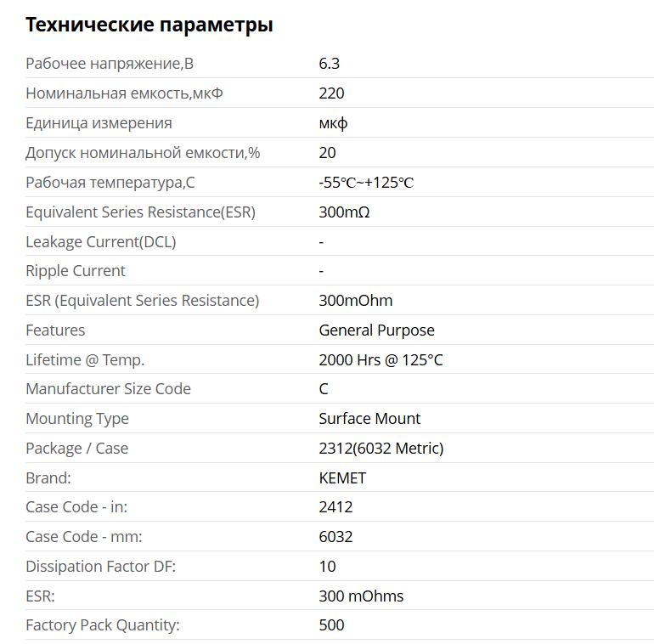Click the "KEMET" brand value
The width and height of the screenshot is (654, 644).
click(x=342, y=478)
